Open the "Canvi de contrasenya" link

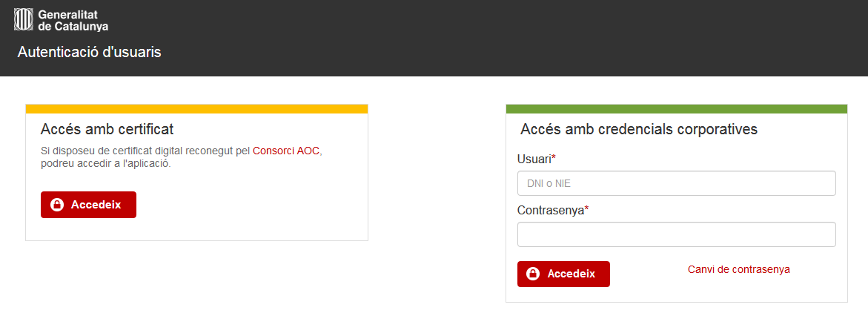[738, 269]
